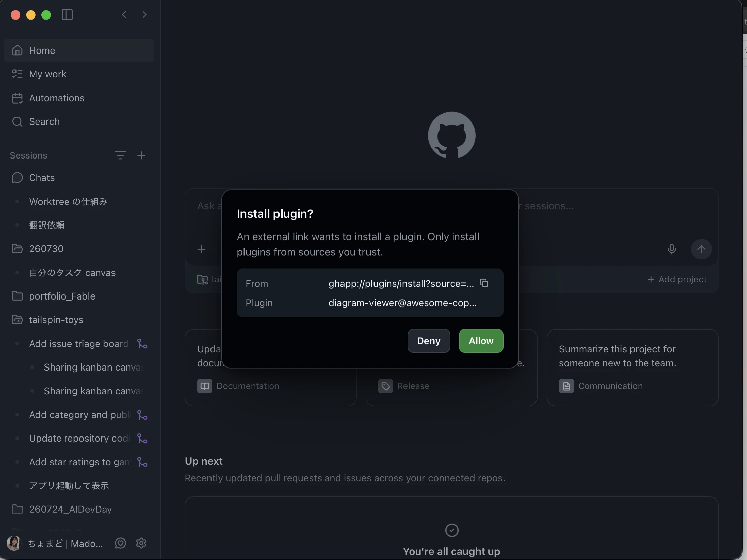Go forward with the right chevron arrow
Viewport: 747px width, 560px height.
pyautogui.click(x=144, y=15)
